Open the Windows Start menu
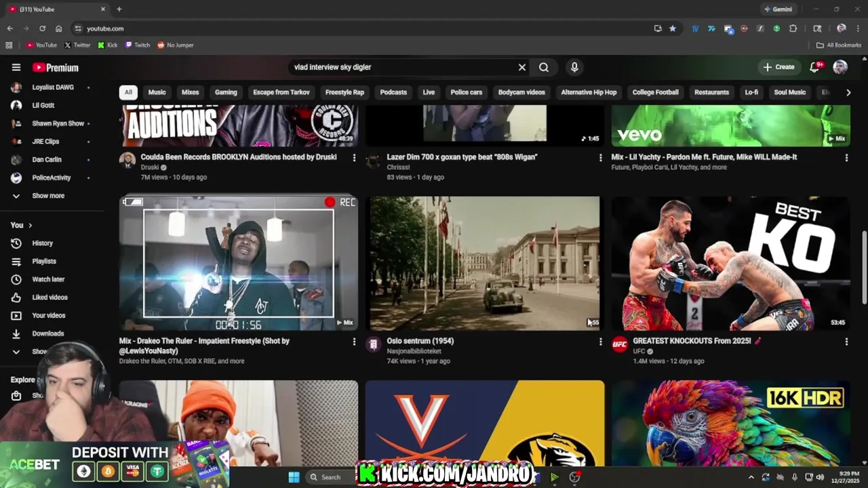Viewport: 868px width, 488px height. point(294,477)
